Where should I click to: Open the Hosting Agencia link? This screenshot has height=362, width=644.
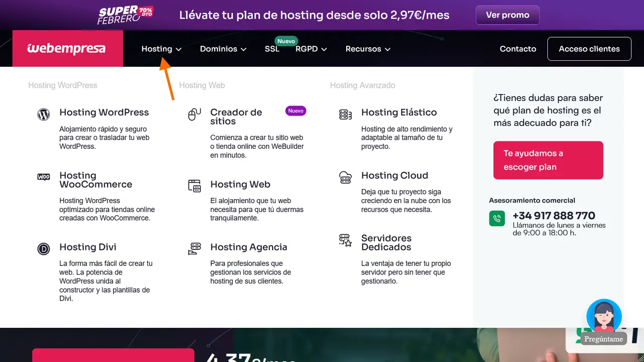point(249,247)
